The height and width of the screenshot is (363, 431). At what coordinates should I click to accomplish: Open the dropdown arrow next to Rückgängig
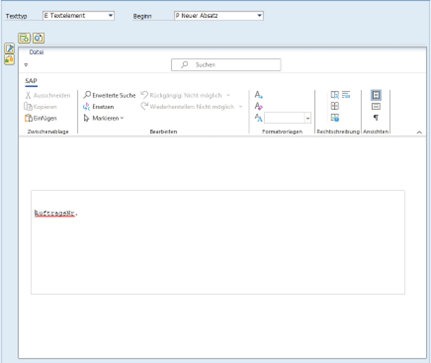tap(228, 95)
